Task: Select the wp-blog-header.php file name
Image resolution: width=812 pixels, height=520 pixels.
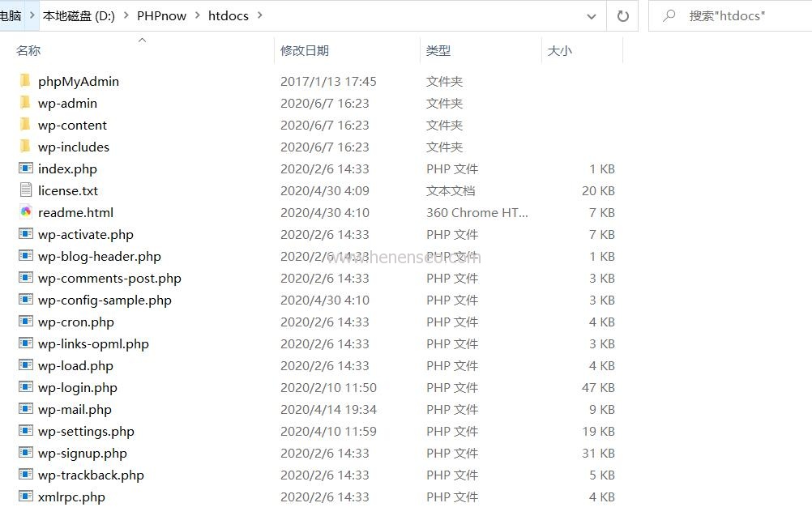Action: pyautogui.click(x=100, y=256)
